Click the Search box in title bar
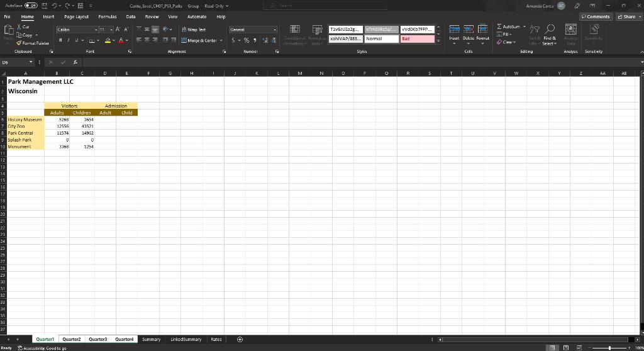 click(325, 6)
